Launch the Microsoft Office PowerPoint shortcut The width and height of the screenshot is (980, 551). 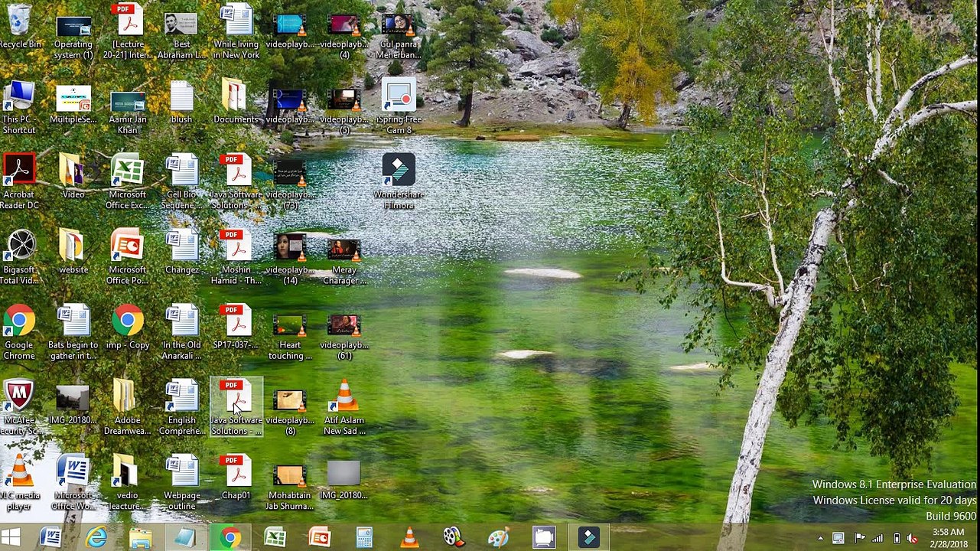[x=128, y=257]
